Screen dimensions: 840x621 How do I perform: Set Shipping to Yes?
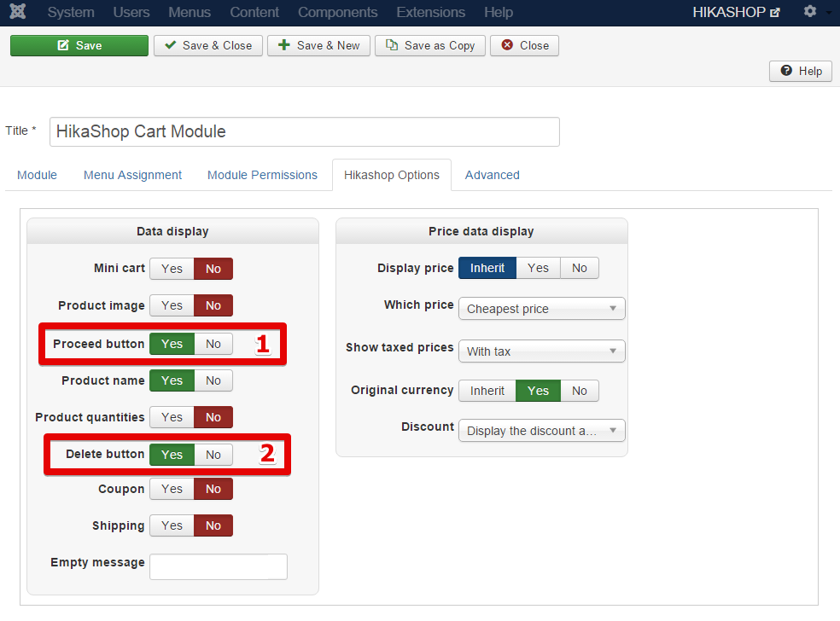pos(172,525)
